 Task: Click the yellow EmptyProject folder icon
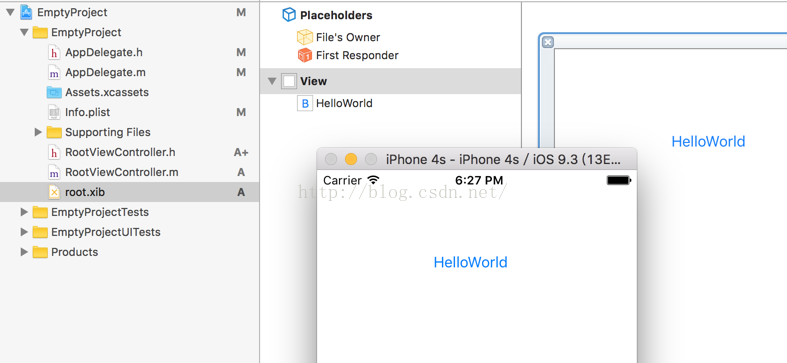[40, 33]
